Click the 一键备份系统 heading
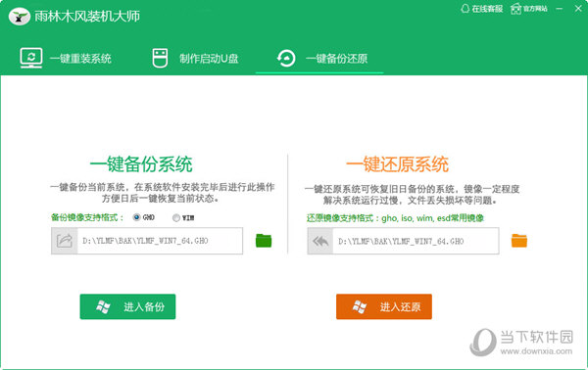 coord(141,164)
